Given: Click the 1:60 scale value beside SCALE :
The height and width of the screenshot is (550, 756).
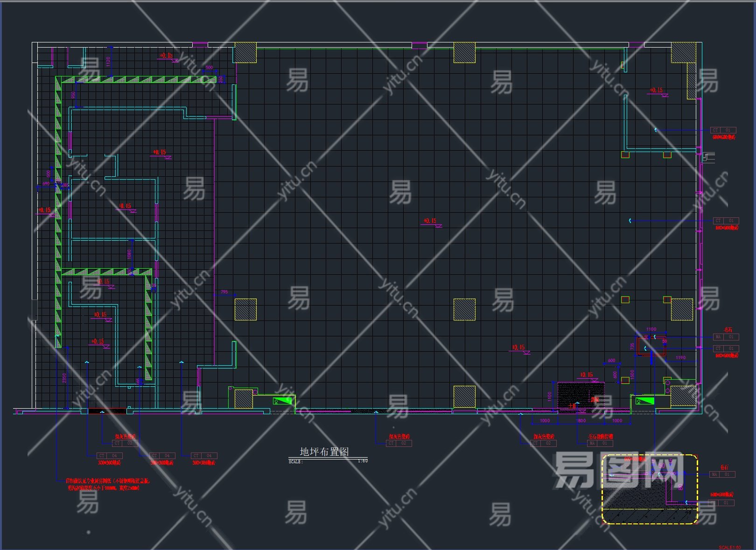Looking at the screenshot, I should 363,461.
